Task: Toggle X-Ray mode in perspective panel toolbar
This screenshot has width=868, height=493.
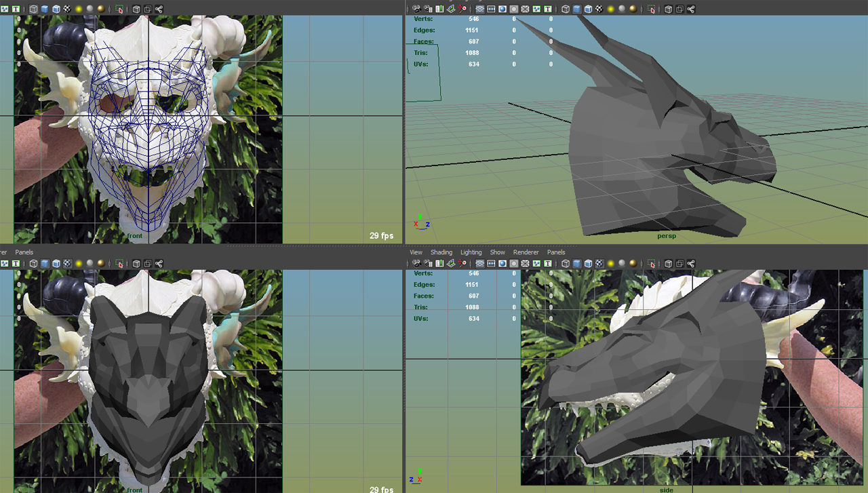Action: pyautogui.click(x=669, y=9)
